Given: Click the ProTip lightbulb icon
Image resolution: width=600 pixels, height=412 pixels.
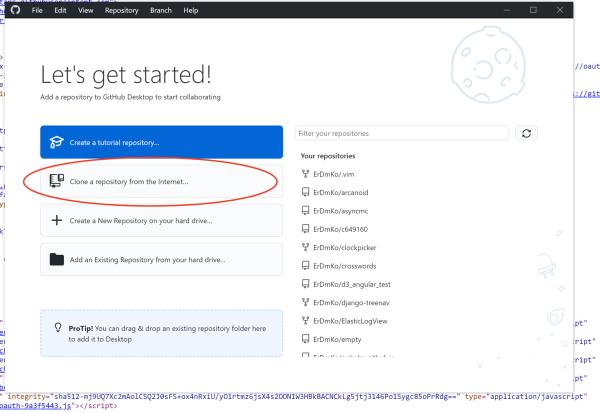Looking at the screenshot, I should (x=58, y=327).
